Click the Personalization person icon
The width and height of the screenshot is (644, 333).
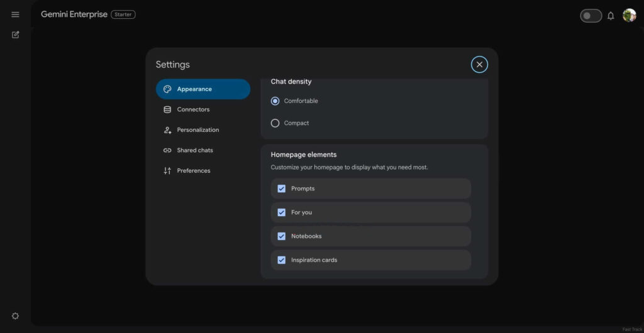[167, 130]
